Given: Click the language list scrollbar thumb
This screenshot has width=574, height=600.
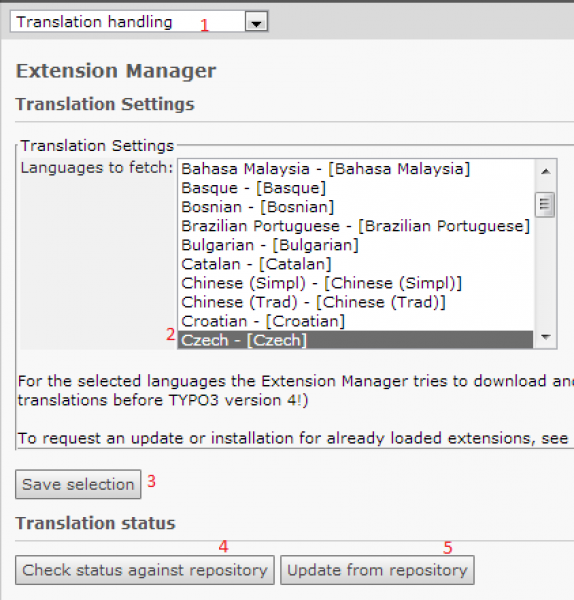Looking at the screenshot, I should [x=545, y=205].
